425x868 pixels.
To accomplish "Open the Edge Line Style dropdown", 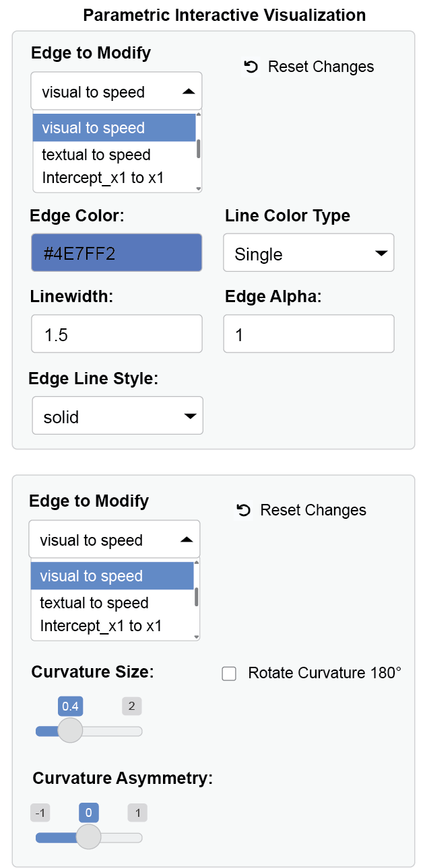I will 117,417.
